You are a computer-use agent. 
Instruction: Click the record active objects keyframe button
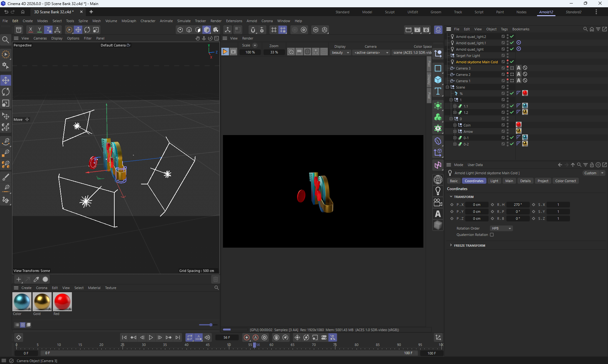(x=246, y=337)
